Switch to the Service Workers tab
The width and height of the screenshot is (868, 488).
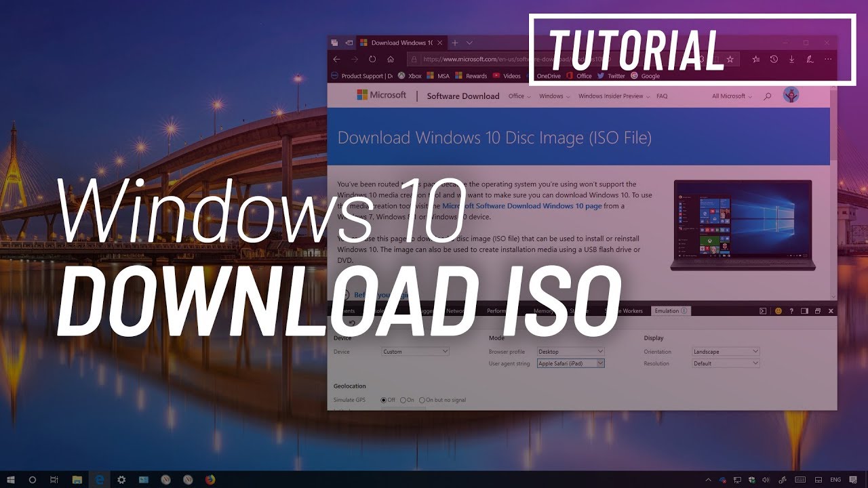coord(624,311)
